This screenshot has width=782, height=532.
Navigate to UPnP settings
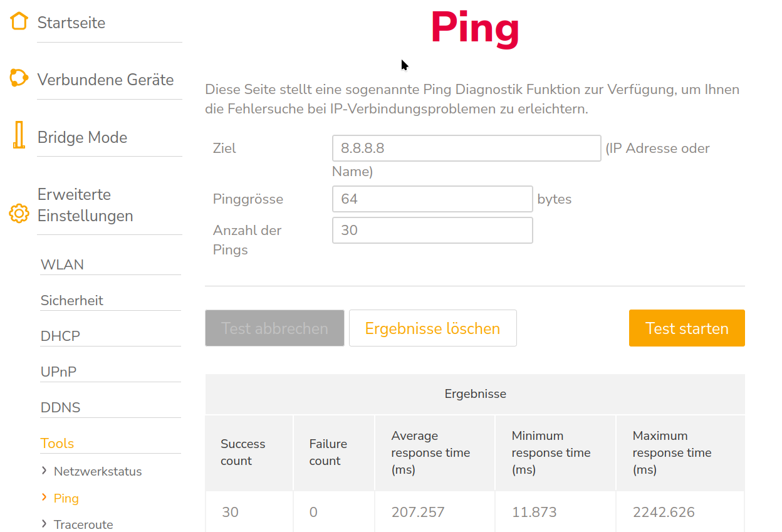pyautogui.click(x=58, y=371)
